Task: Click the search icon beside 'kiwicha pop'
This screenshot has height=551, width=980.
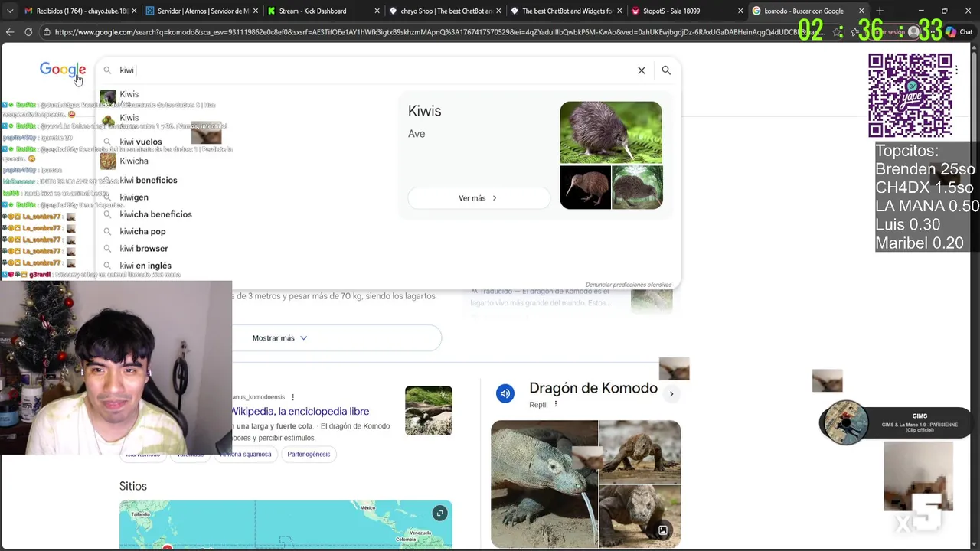Action: 108,231
